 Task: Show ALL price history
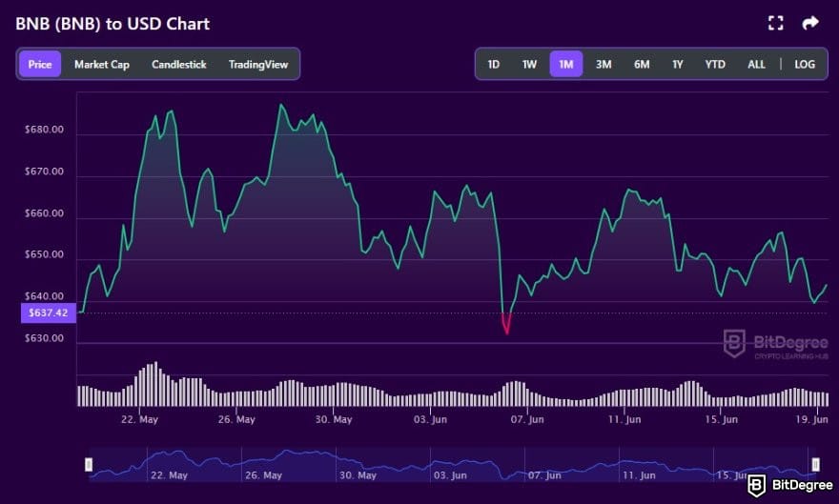756,64
